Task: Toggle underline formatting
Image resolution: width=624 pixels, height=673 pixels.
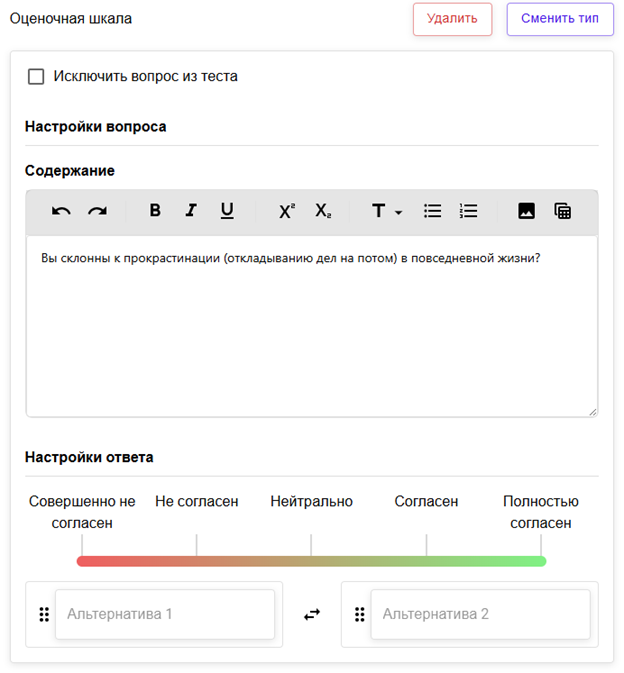Action: coord(227,211)
